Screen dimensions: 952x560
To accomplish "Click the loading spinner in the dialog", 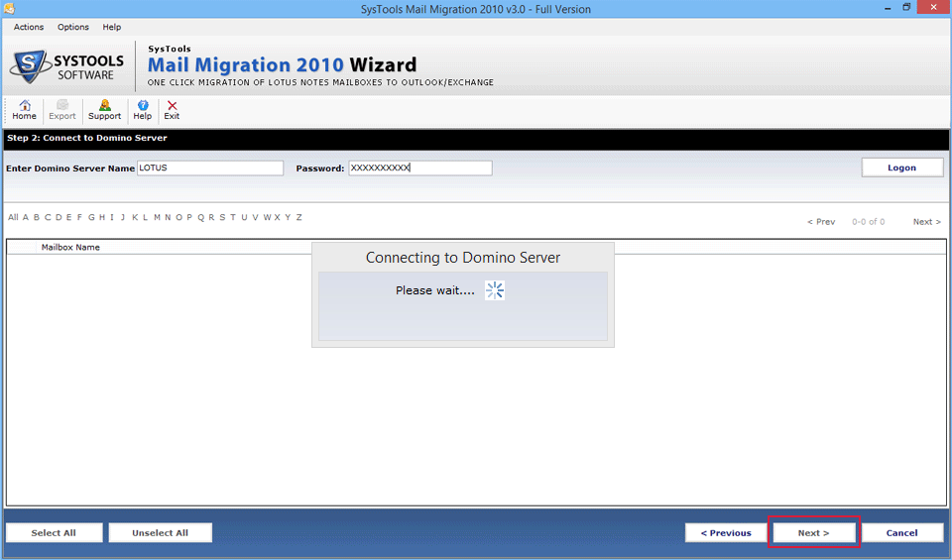I will pos(494,290).
